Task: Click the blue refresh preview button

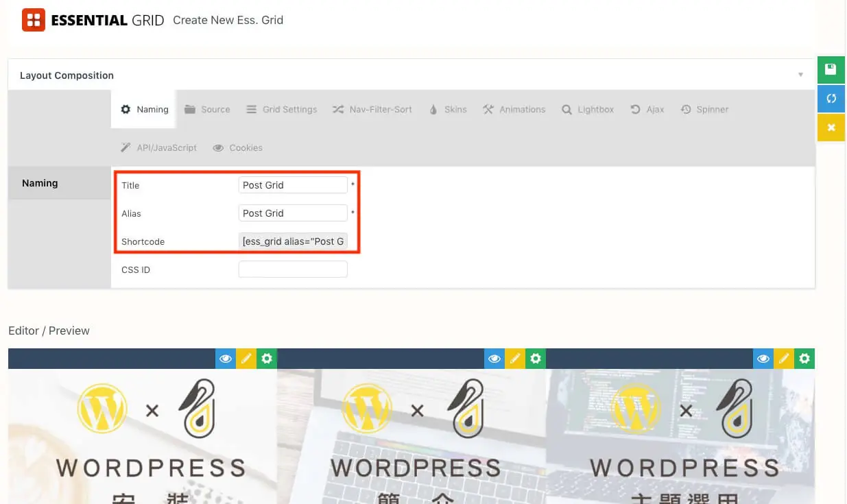Action: point(831,98)
